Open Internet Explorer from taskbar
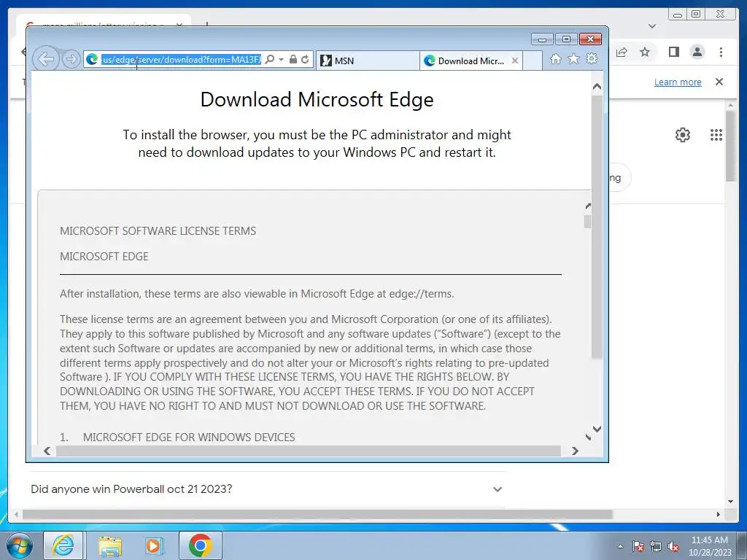The width and height of the screenshot is (747, 560). [x=63, y=545]
